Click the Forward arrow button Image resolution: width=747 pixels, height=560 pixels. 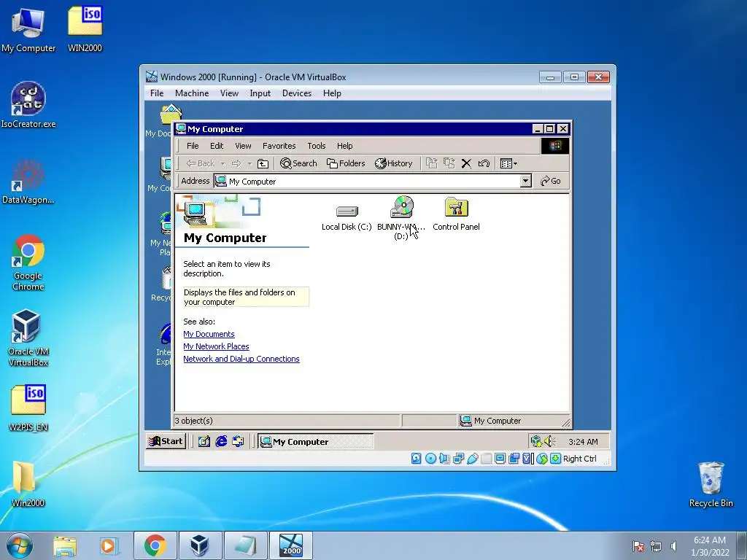tap(236, 163)
